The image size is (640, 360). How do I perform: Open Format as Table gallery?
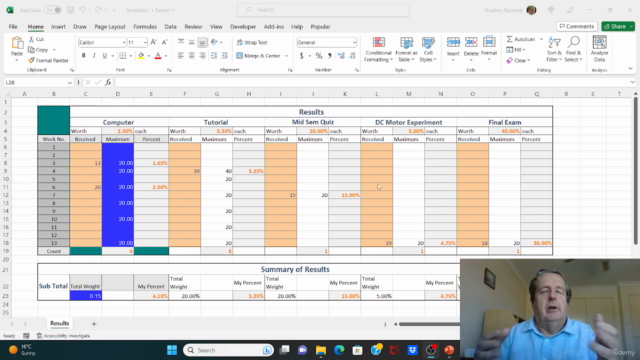coord(406,49)
